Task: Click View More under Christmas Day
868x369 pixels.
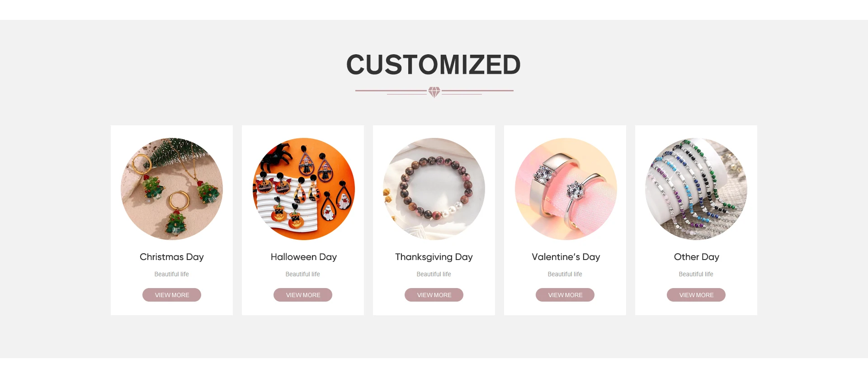Action: coord(172,295)
